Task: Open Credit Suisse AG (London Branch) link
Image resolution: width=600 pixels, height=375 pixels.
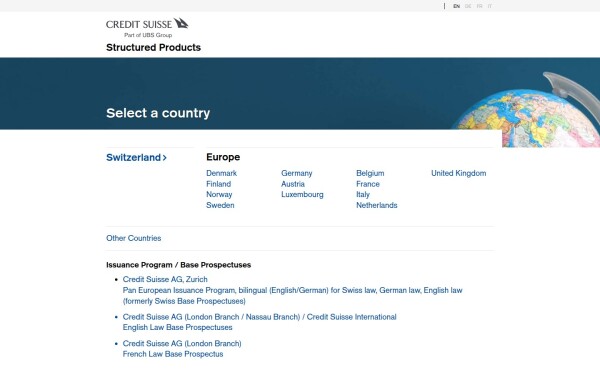Action: [x=182, y=343]
